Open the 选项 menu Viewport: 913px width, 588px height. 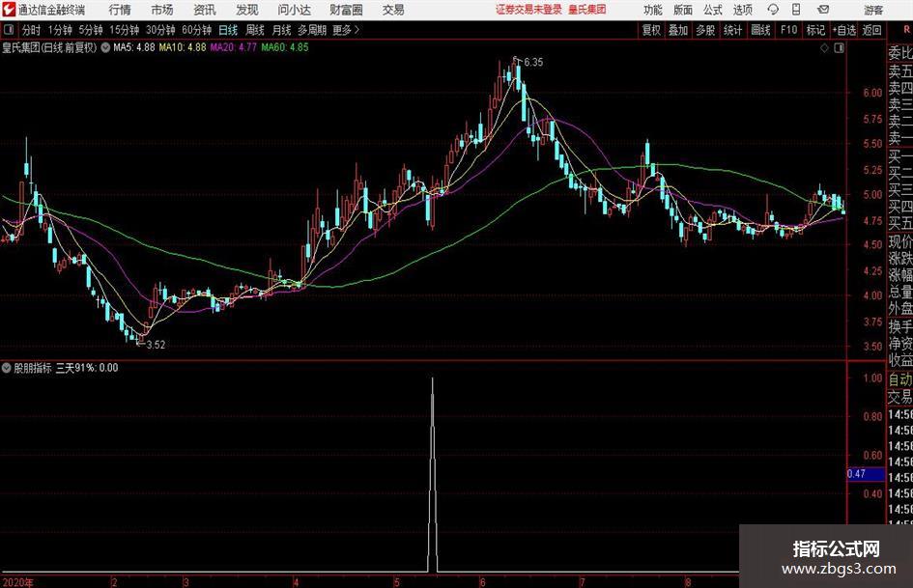point(742,10)
